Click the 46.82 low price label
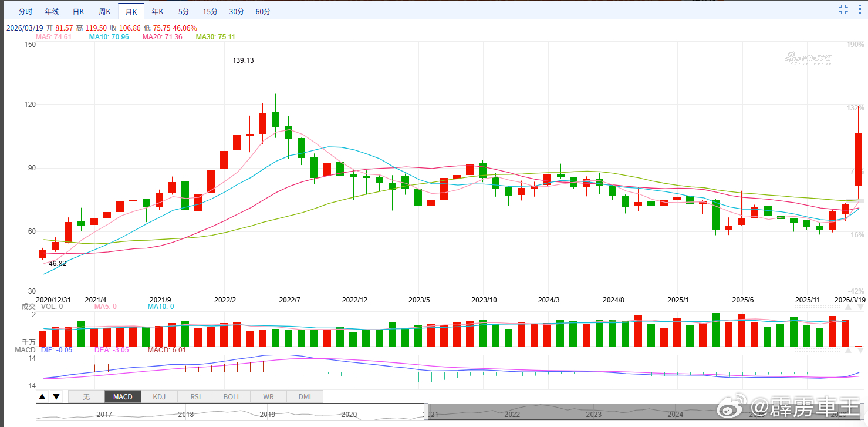The image size is (868, 427). [x=58, y=264]
